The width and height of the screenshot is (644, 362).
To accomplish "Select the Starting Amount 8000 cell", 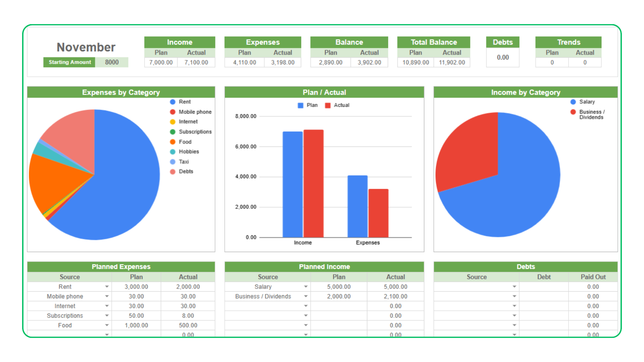I will (x=112, y=62).
